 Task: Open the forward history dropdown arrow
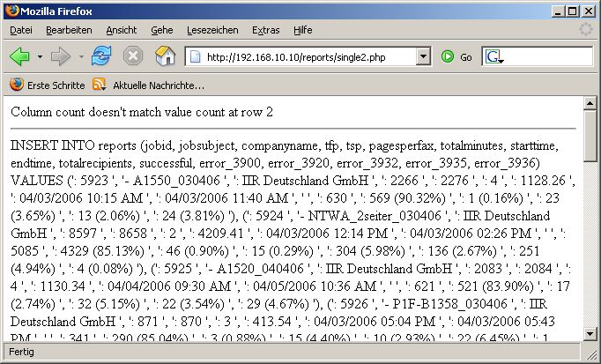80,57
